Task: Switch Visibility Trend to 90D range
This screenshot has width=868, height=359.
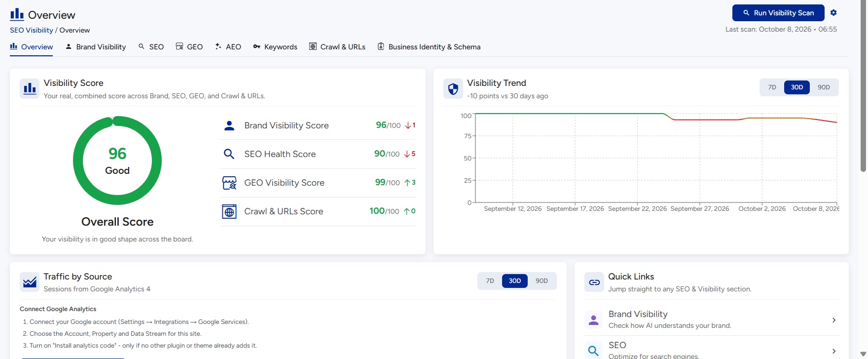Action: [x=824, y=87]
